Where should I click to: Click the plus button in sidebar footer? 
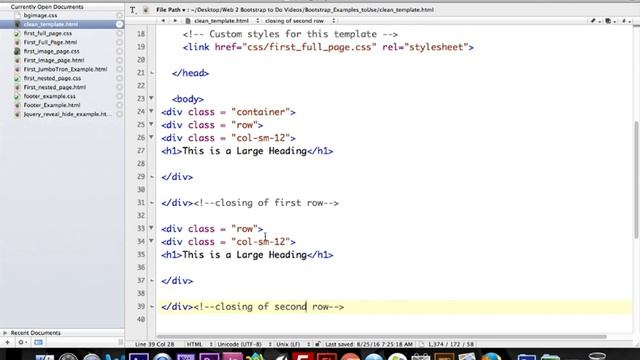pos(7,342)
